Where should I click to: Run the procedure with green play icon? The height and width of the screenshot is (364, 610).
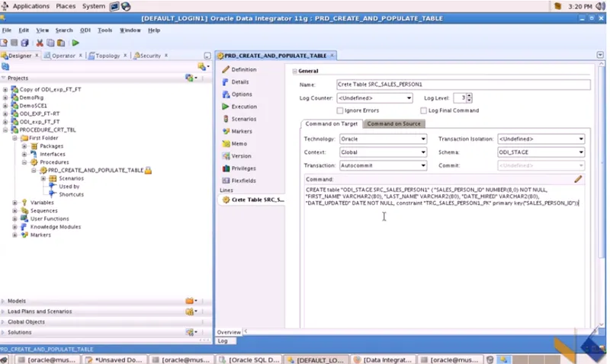point(75,43)
